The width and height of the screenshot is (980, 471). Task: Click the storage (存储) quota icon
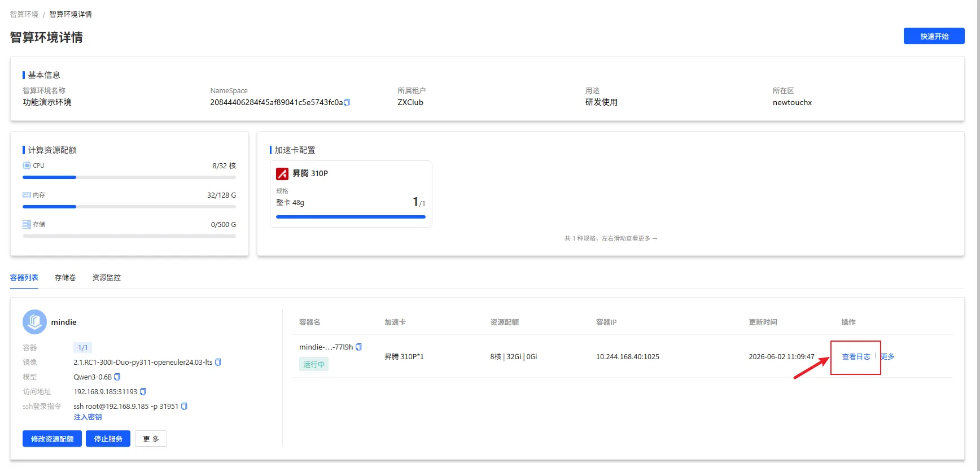tap(27, 224)
